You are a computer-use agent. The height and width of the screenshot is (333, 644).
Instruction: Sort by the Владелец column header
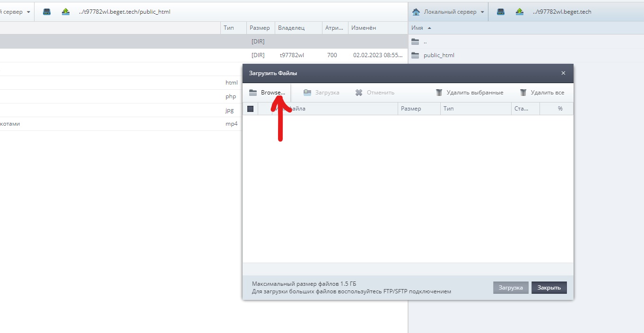(298, 28)
